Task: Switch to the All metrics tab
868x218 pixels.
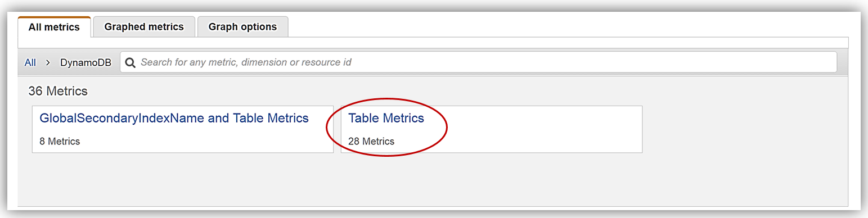Action: coord(54,27)
